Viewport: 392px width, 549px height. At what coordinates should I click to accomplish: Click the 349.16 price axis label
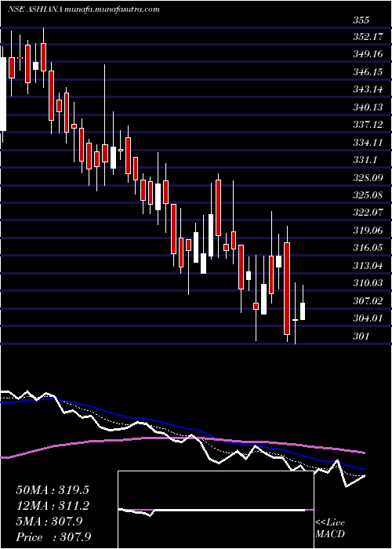pos(368,55)
